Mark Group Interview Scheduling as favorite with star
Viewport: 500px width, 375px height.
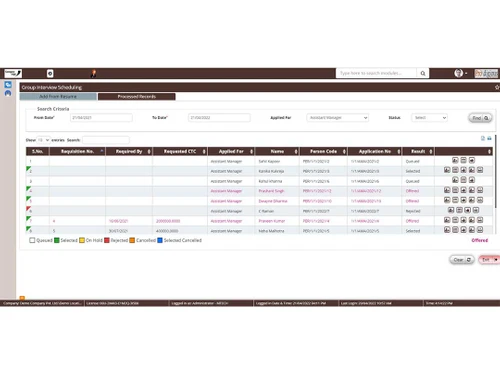click(497, 87)
